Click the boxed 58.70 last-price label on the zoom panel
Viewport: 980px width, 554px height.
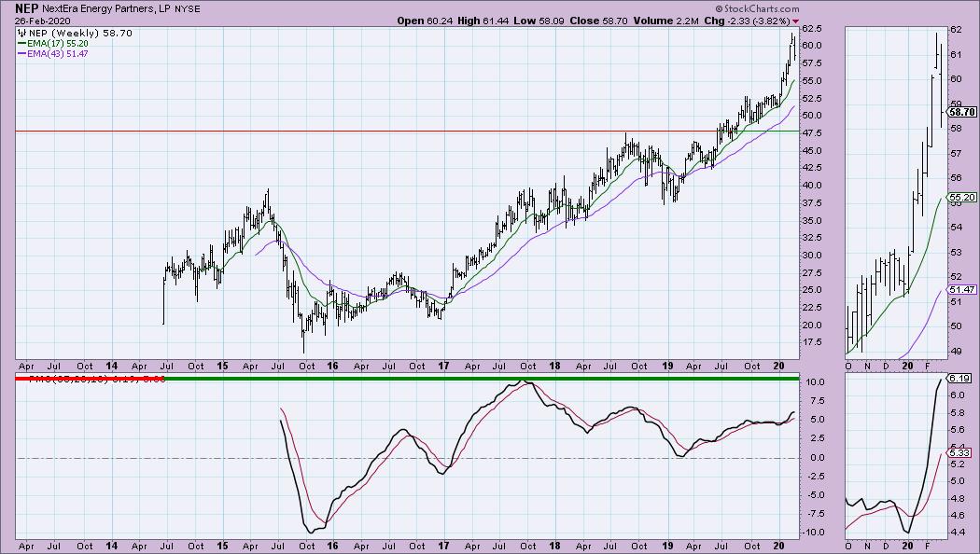click(x=961, y=113)
